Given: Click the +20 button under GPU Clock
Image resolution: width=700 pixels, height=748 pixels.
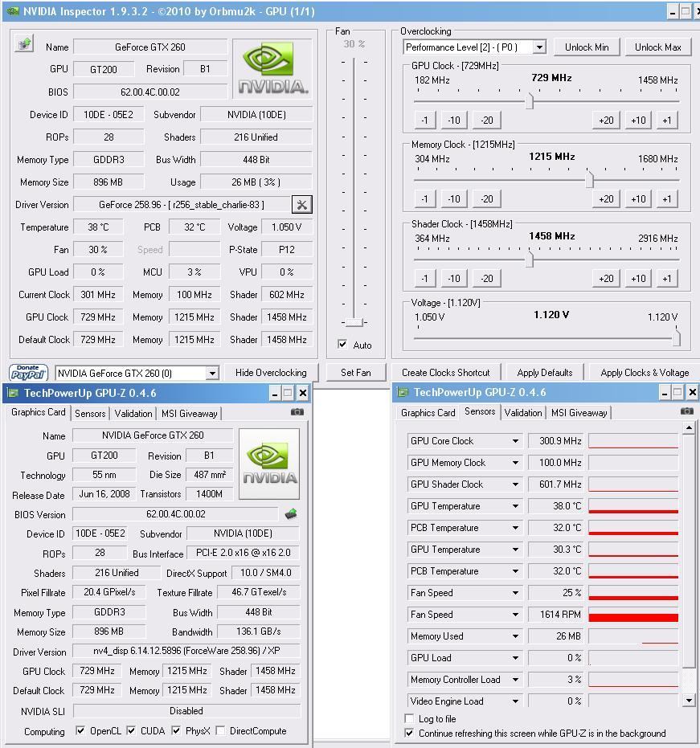Looking at the screenshot, I should click(x=606, y=121).
